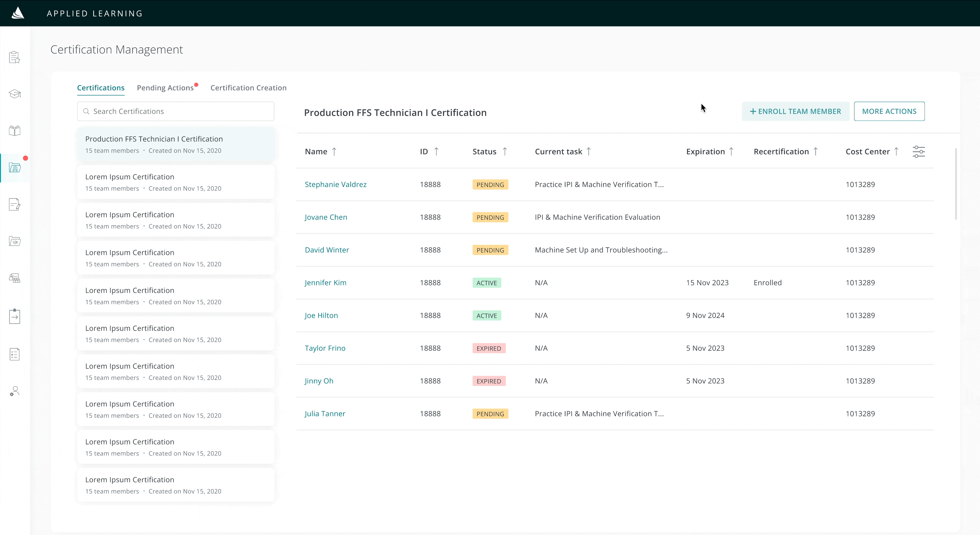Screen dimensions: 980x535
Task: Select the certificate folder sidebar icon
Action: 14,167
